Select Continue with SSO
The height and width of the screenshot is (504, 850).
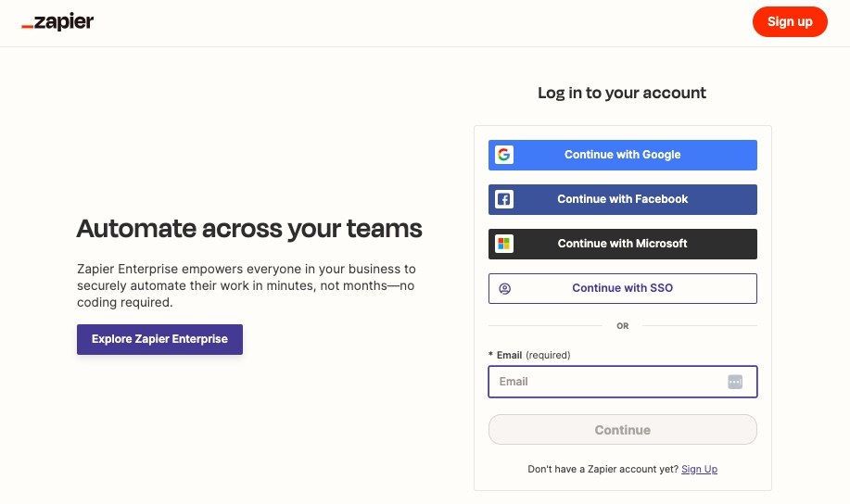[x=623, y=288]
